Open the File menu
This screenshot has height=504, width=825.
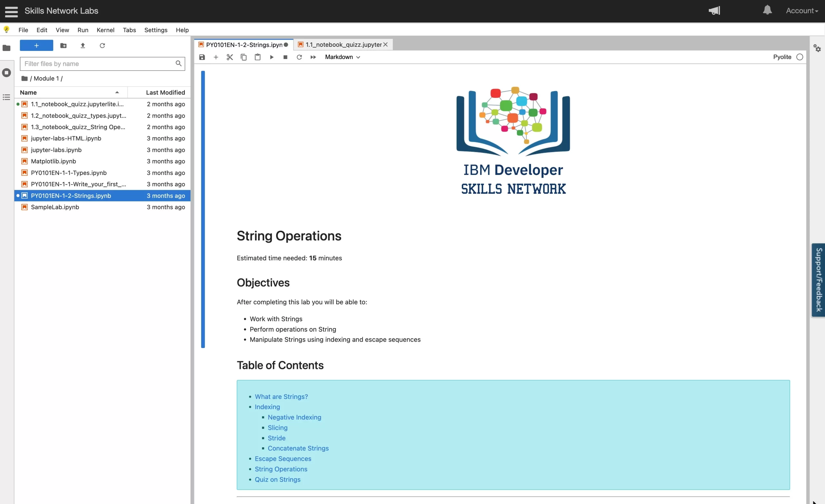tap(23, 29)
